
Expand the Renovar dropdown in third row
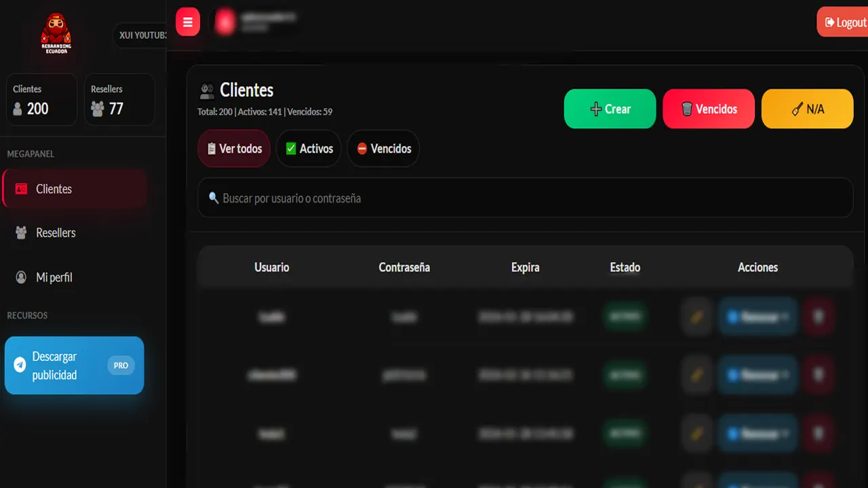[x=757, y=433]
